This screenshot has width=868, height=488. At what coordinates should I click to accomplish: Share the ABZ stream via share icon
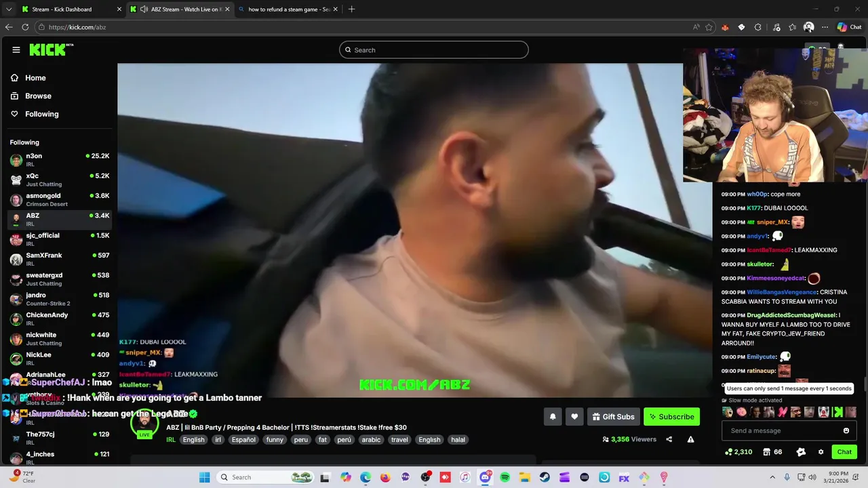click(669, 439)
